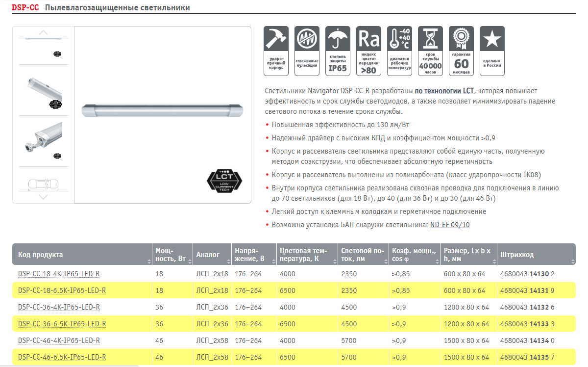Click barcode 4680043 14130 2
The height and width of the screenshot is (367, 588).
(527, 274)
